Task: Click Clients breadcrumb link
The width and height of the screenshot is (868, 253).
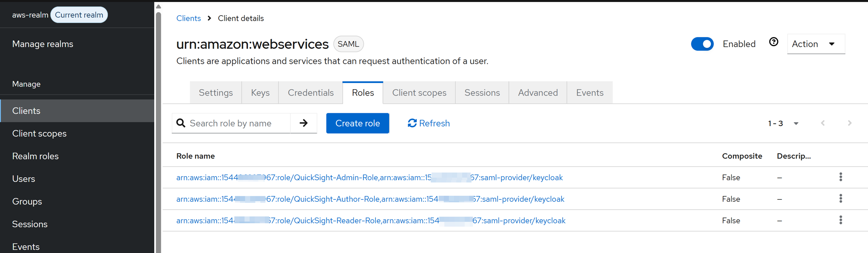Action: pos(188,18)
